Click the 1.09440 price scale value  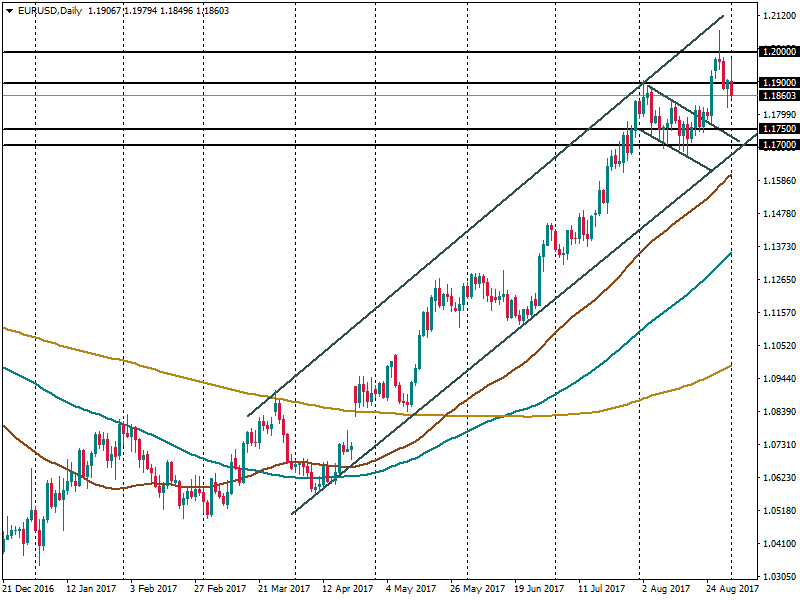(x=777, y=379)
